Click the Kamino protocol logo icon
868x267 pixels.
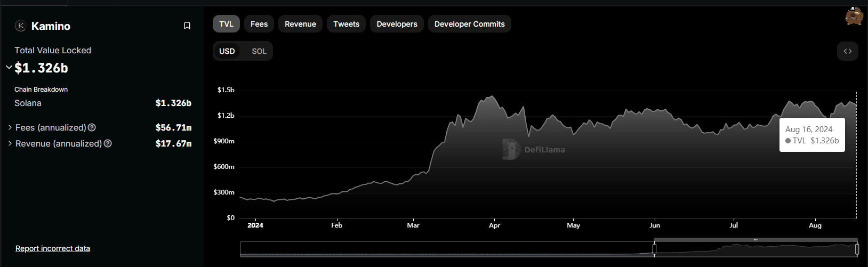click(20, 26)
